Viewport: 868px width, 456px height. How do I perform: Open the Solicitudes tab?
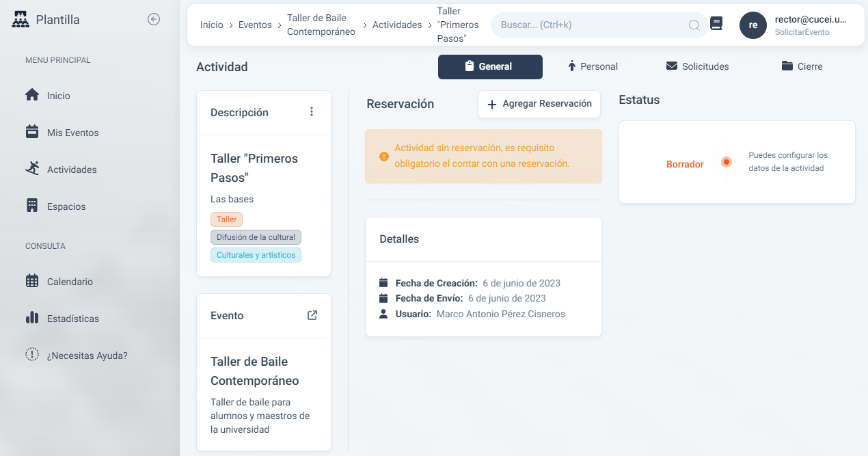pos(696,66)
